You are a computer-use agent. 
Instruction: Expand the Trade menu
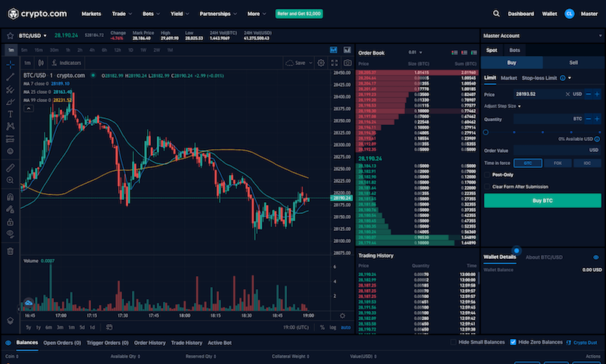tap(122, 14)
